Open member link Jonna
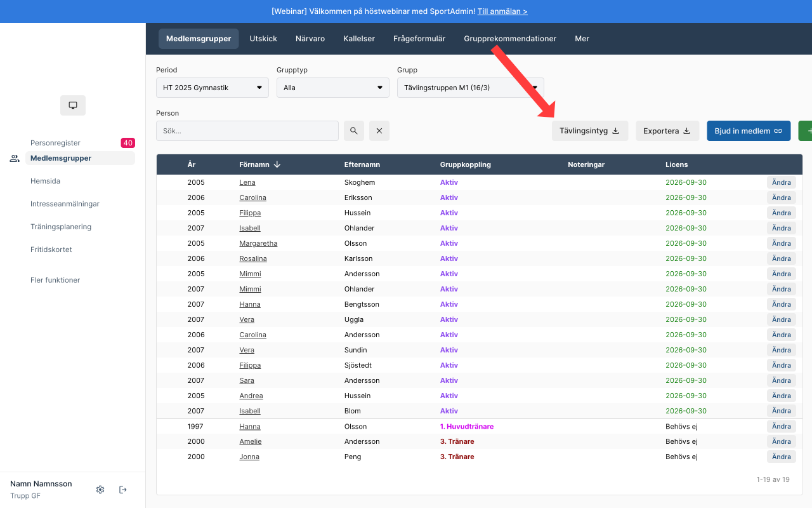812x508 pixels. coord(249,457)
